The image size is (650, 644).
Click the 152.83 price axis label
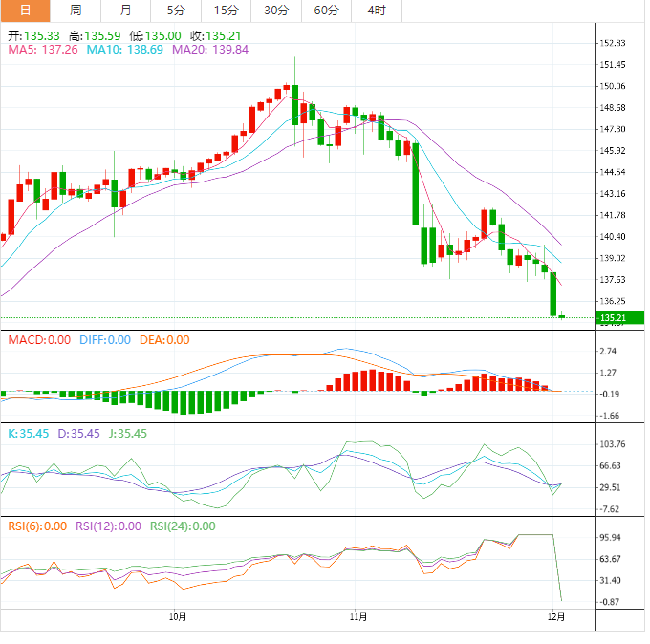click(613, 43)
